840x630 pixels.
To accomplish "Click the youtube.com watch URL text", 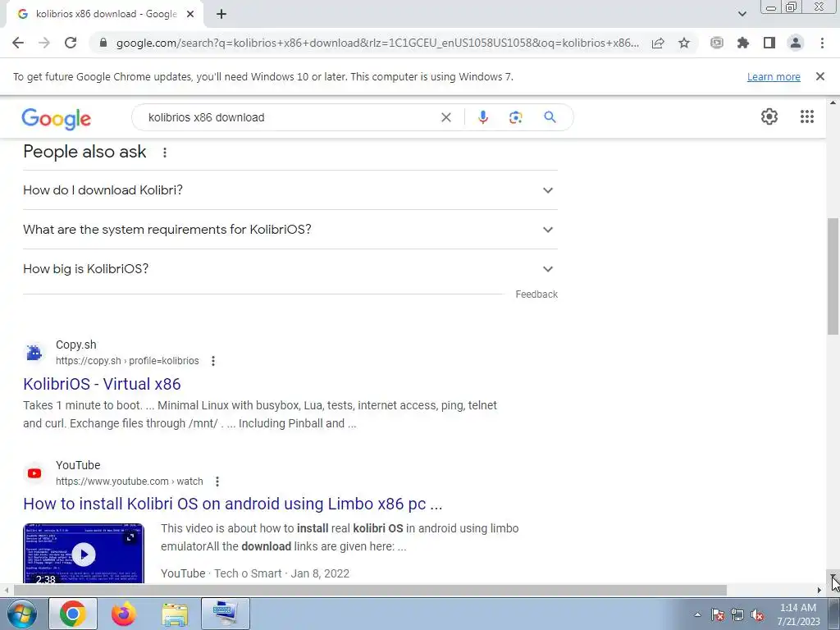I will [x=129, y=482].
